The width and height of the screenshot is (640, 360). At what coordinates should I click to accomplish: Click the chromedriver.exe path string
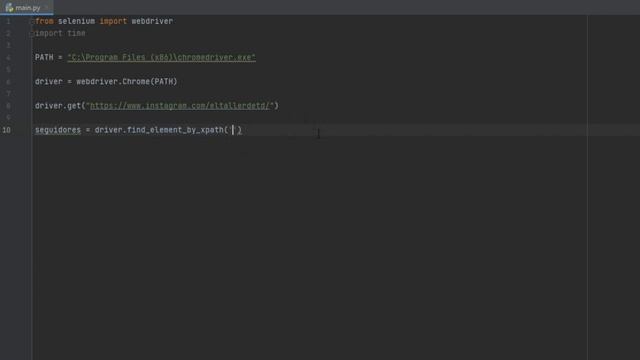pyautogui.click(x=162, y=58)
